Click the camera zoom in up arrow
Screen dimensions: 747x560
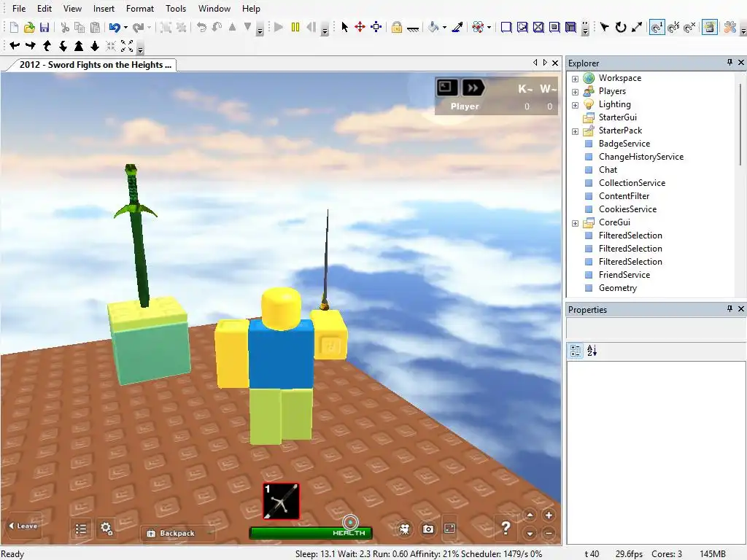(79, 46)
